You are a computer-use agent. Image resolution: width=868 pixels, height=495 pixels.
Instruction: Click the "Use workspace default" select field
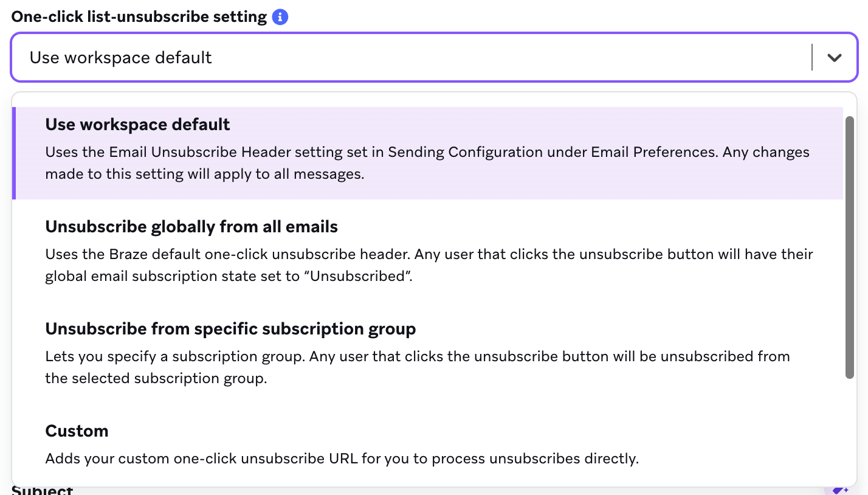(x=434, y=57)
